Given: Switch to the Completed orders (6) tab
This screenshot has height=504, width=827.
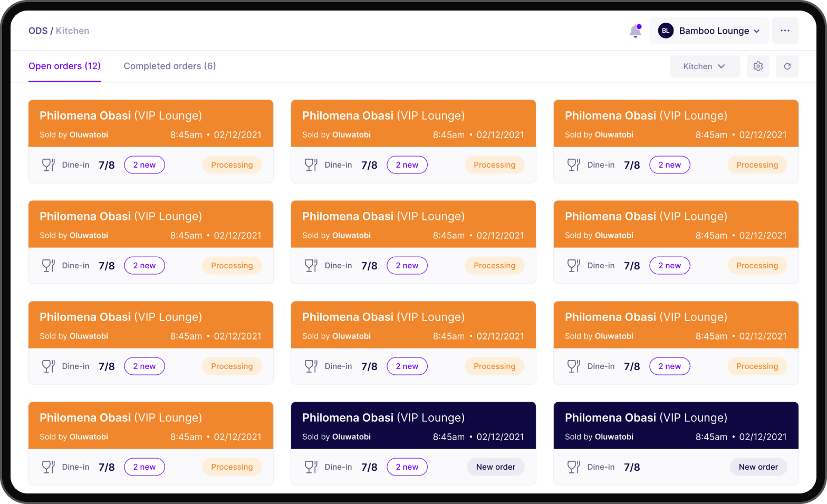Looking at the screenshot, I should coord(169,66).
